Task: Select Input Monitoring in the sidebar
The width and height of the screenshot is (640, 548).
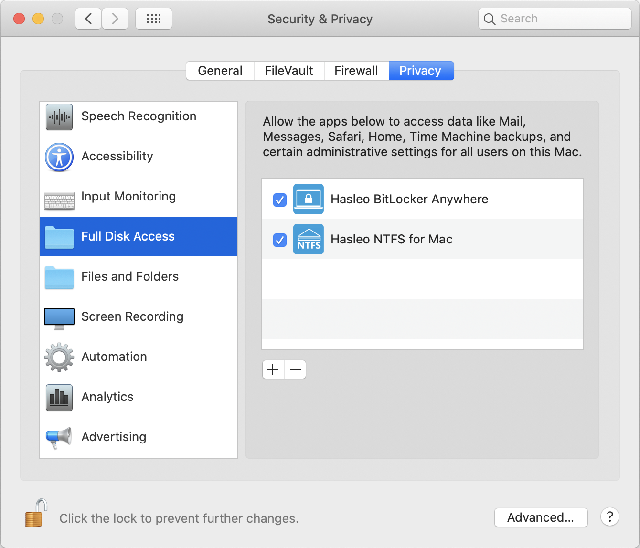Action: (138, 196)
